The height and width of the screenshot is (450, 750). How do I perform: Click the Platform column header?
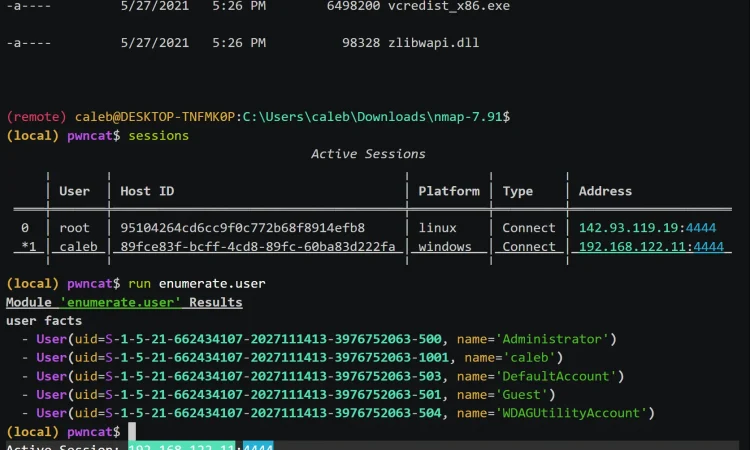pyautogui.click(x=449, y=191)
